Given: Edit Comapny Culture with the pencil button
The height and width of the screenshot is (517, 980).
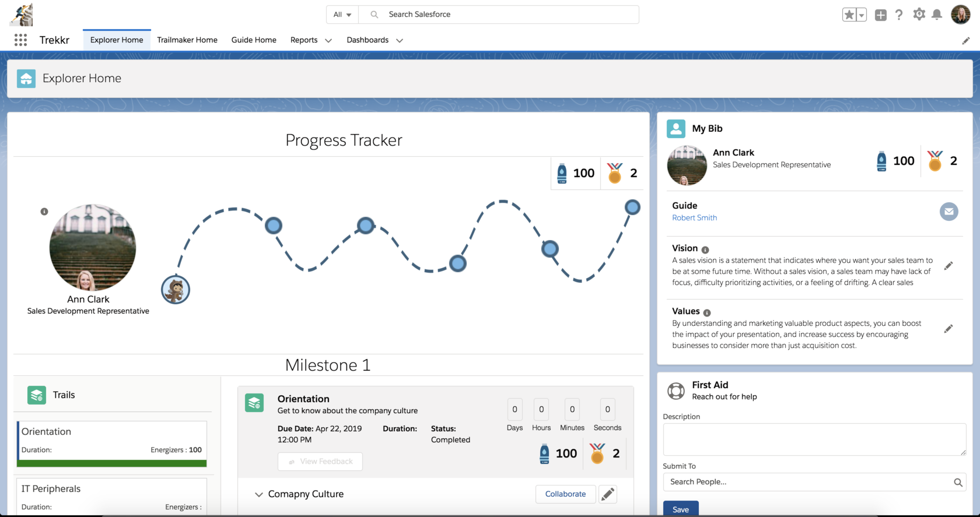Looking at the screenshot, I should [x=608, y=494].
